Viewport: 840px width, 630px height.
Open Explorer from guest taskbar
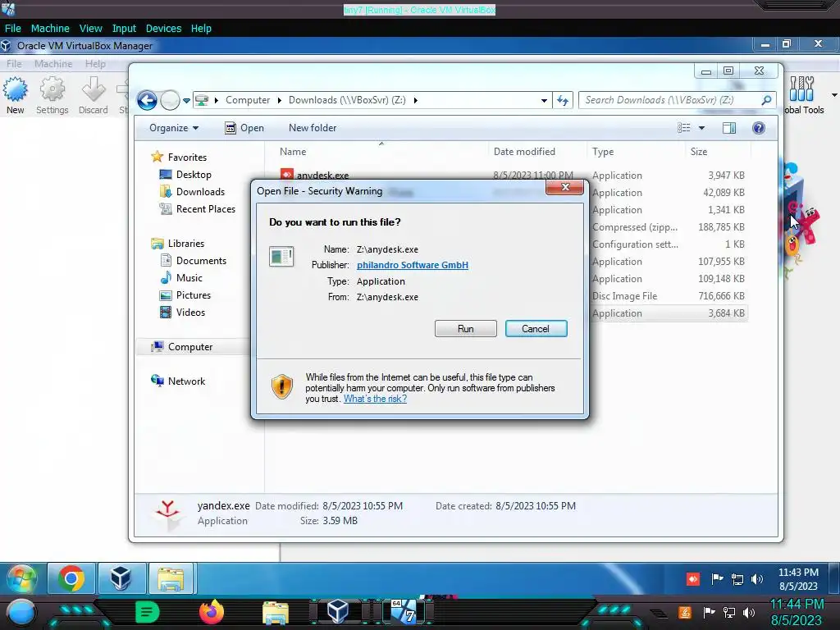pos(171,578)
